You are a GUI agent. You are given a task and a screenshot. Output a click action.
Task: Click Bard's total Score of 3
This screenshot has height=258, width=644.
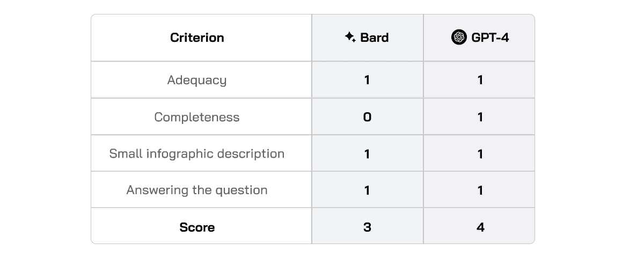367,227
